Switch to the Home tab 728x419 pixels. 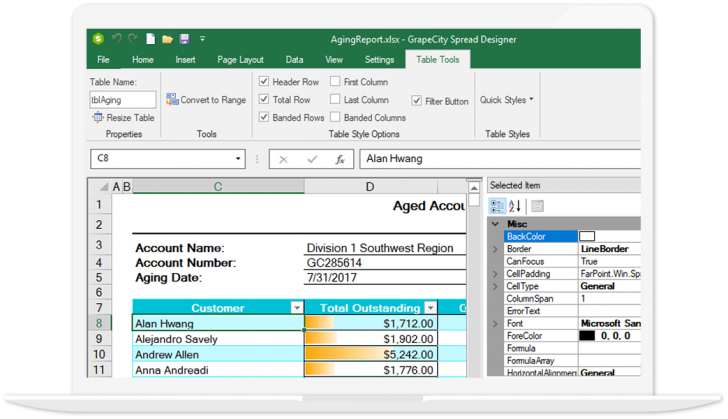tap(143, 59)
